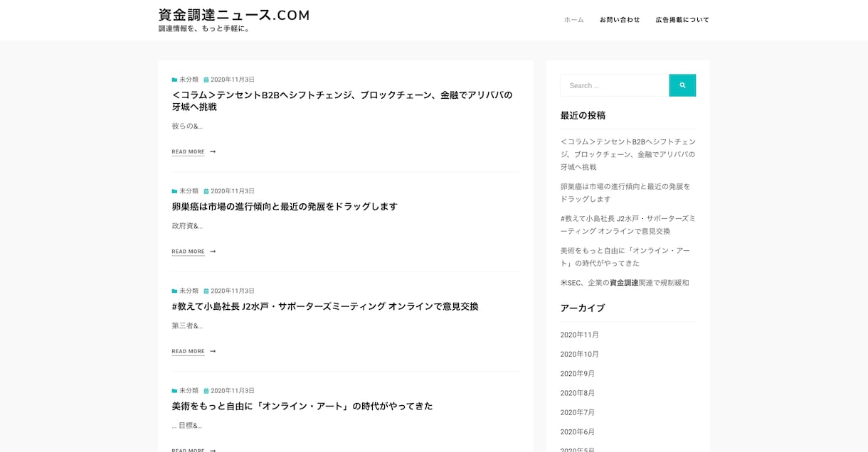
Task: Click calendar icon on #教えて小島社長 post
Action: point(206,291)
